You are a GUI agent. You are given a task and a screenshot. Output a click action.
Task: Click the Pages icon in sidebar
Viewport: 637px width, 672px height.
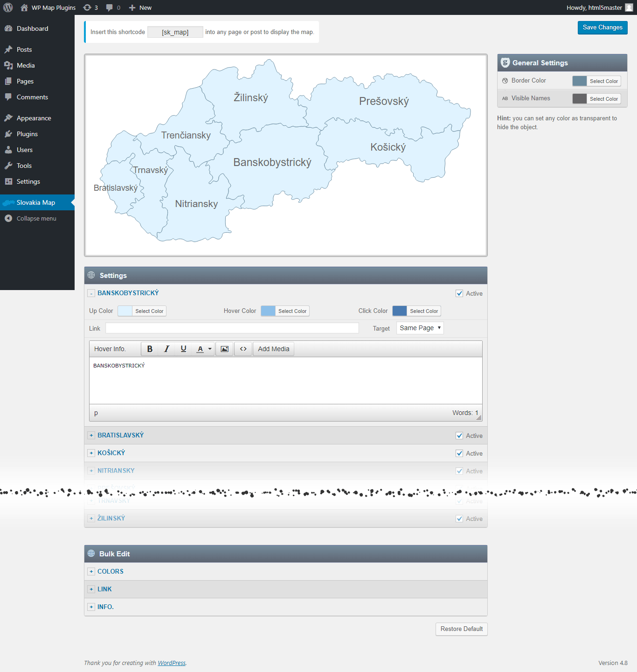point(8,81)
